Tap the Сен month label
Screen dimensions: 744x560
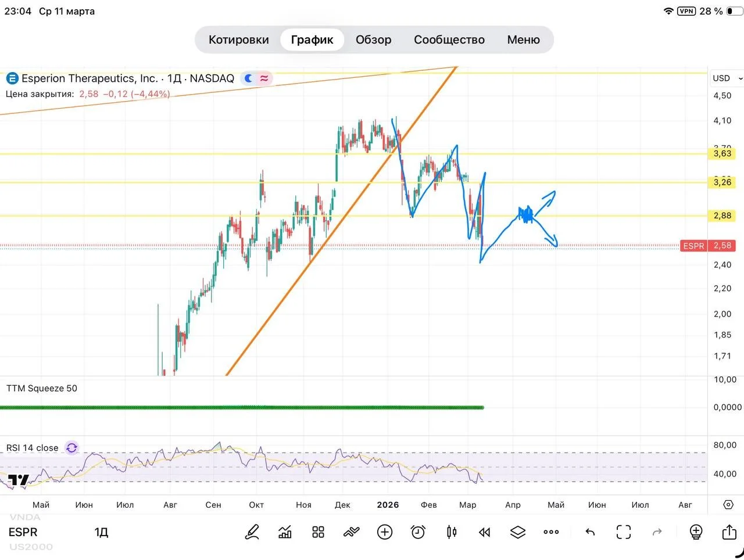point(213,505)
